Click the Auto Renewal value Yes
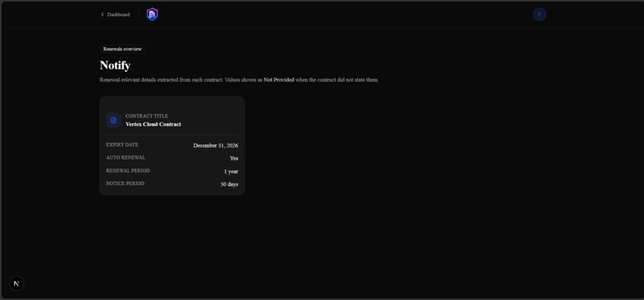644x300 pixels. click(x=233, y=159)
